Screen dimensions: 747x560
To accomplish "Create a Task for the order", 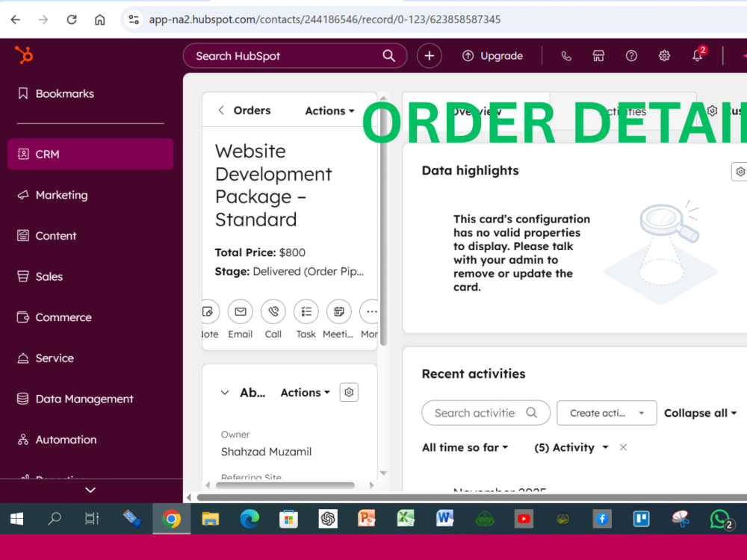I will (x=306, y=312).
